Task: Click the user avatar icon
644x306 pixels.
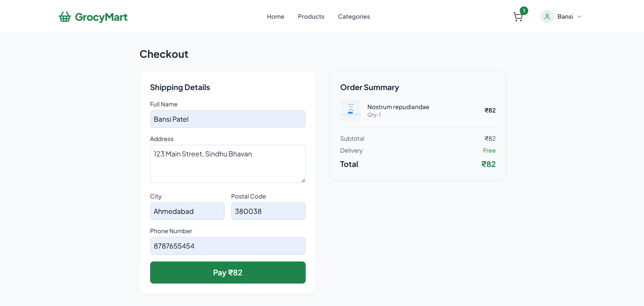Action: coord(547,17)
